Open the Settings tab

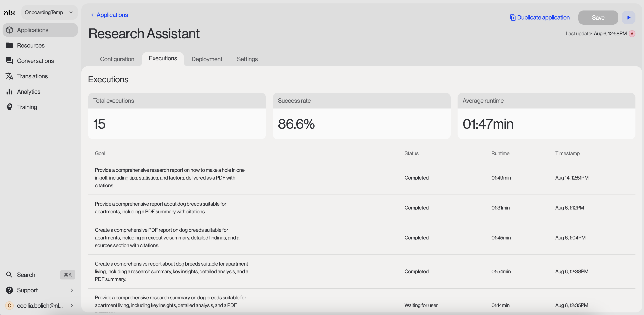[x=247, y=59]
